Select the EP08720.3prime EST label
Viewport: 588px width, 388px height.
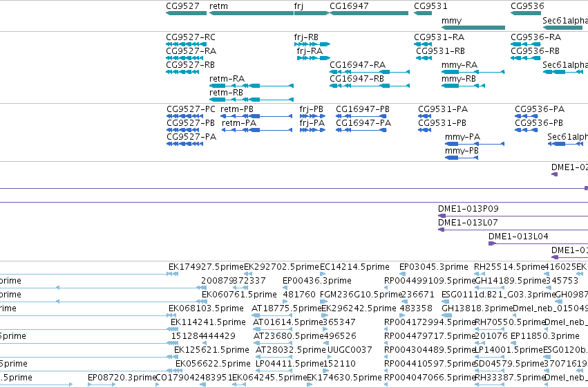coord(122,378)
